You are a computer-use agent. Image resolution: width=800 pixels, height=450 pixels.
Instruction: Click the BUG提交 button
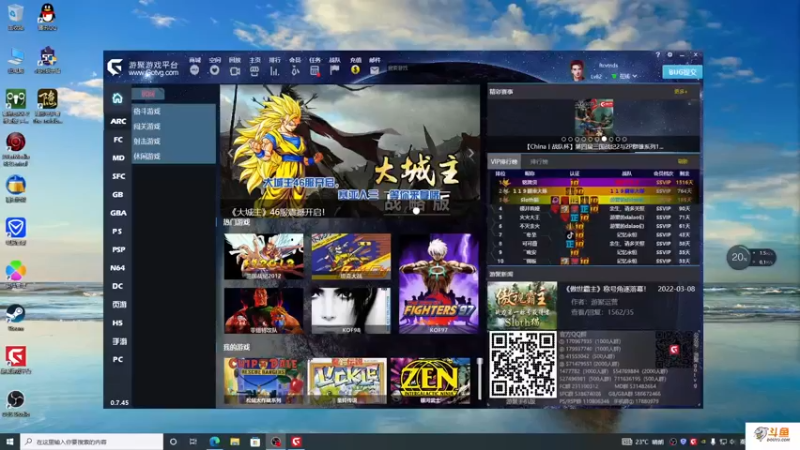[x=682, y=72]
